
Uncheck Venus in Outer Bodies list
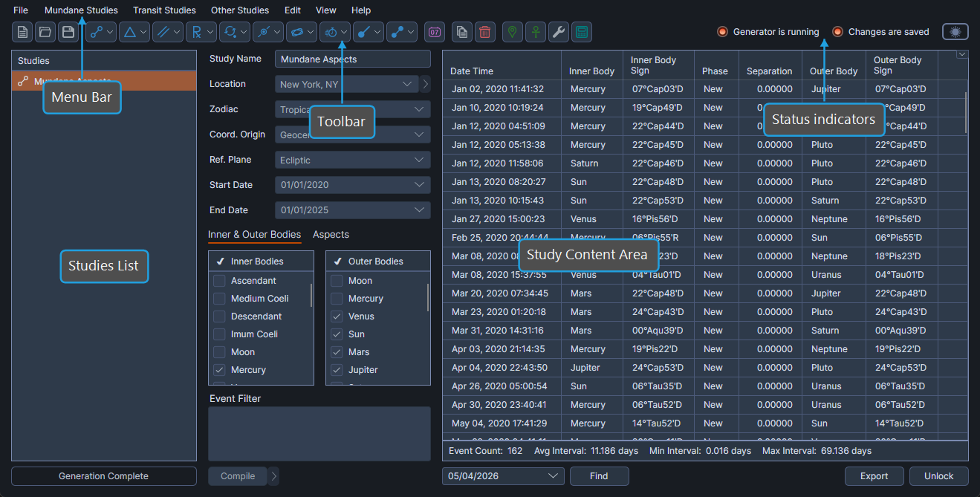tap(337, 316)
